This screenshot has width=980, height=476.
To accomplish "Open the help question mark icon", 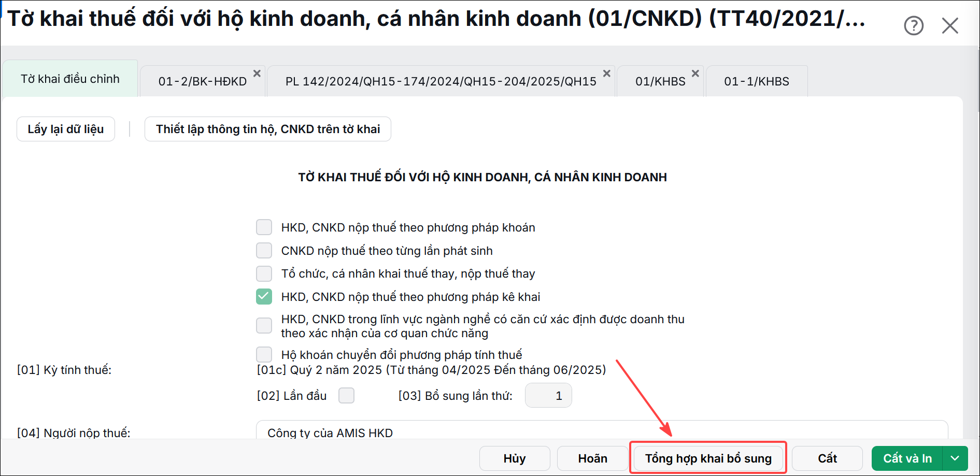I will tap(914, 25).
